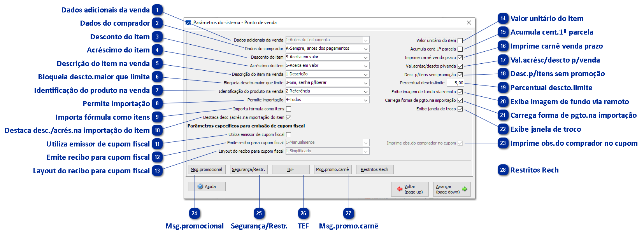Click Imprime obs.do comprador no cupom checkbox
Viewport: 644px width, 237px height.
click(x=460, y=143)
